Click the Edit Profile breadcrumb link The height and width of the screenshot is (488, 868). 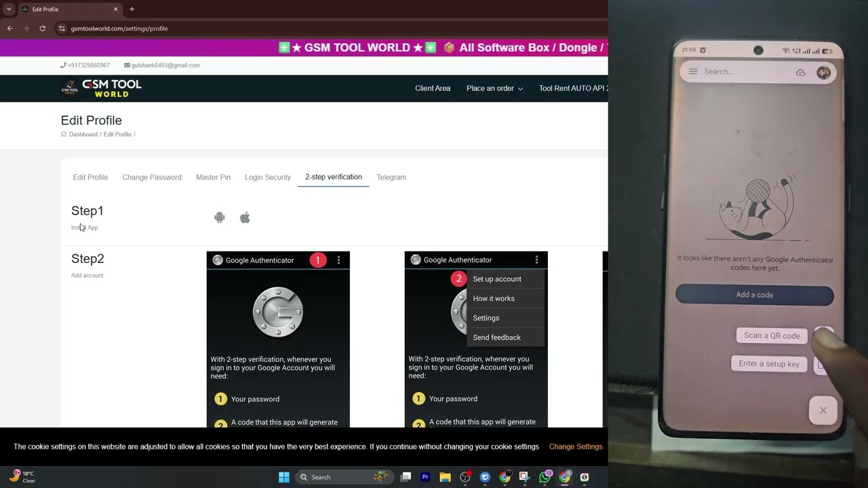coord(117,134)
